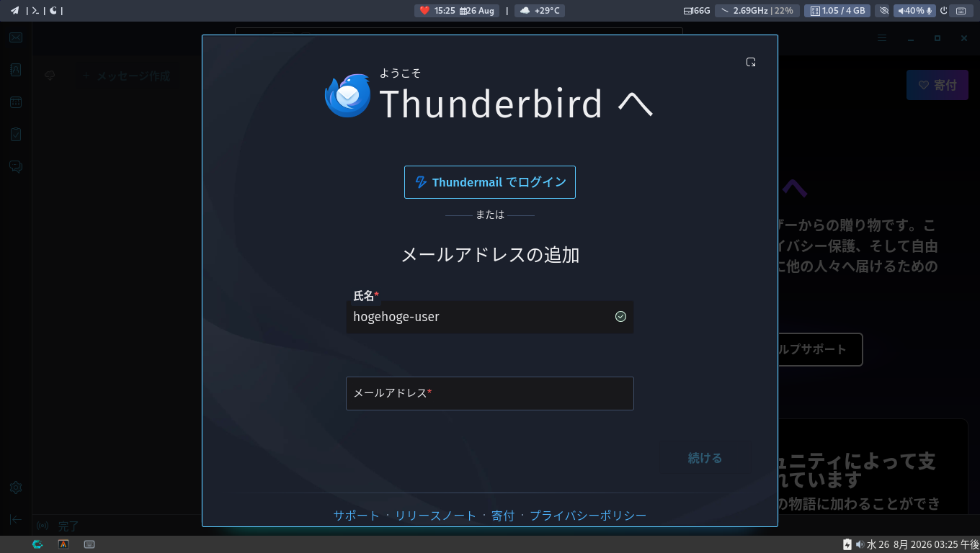Viewport: 980px width, 553px height.
Task: Click the orange app icon in bottom taskbar
Action: tap(63, 544)
